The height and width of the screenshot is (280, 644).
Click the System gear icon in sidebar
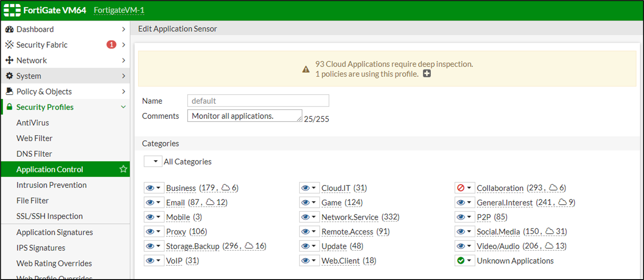(9, 76)
